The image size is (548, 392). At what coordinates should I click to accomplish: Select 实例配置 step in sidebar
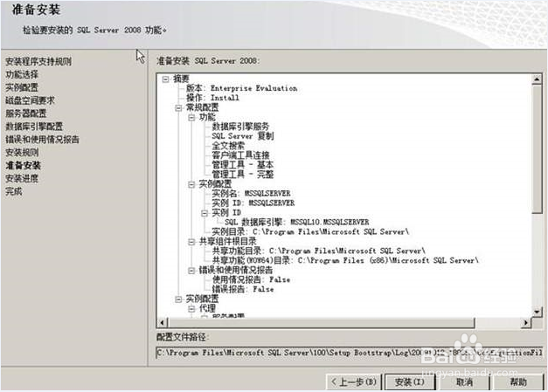point(22,87)
